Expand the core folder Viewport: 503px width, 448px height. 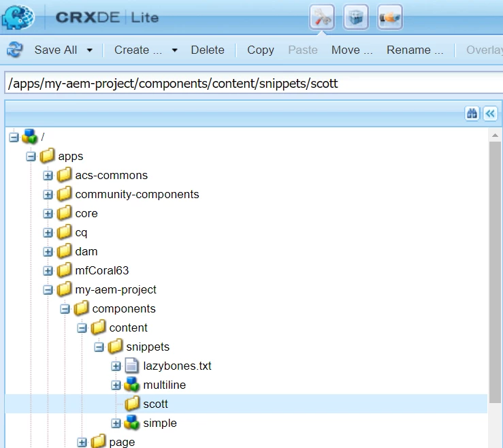pyautogui.click(x=48, y=214)
